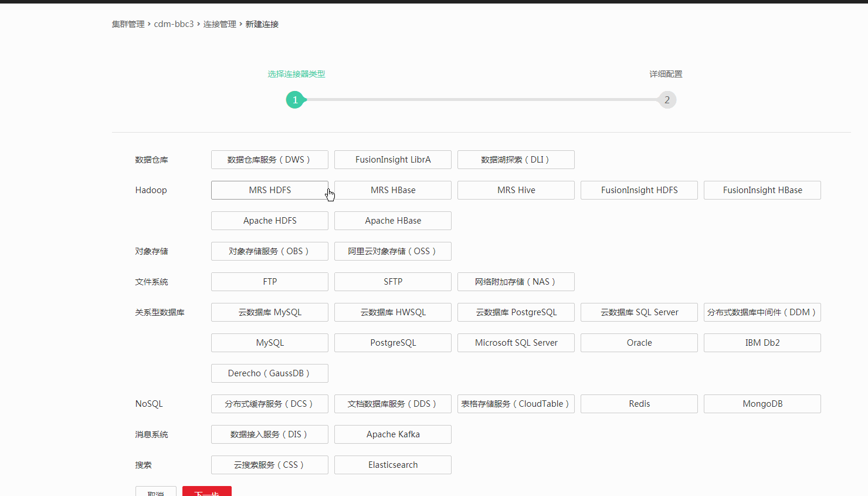This screenshot has width=868, height=496.
Task: Click the 搜索 category label
Action: point(143,465)
